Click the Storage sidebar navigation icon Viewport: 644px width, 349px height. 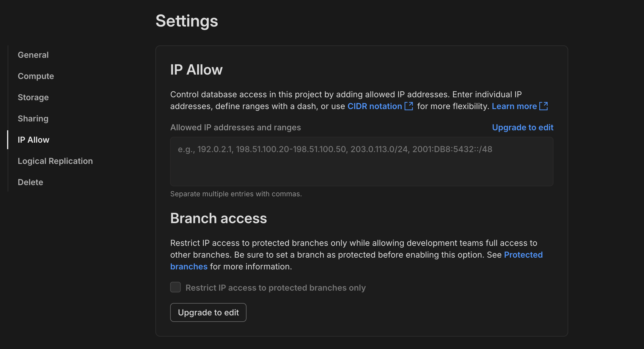[33, 97]
